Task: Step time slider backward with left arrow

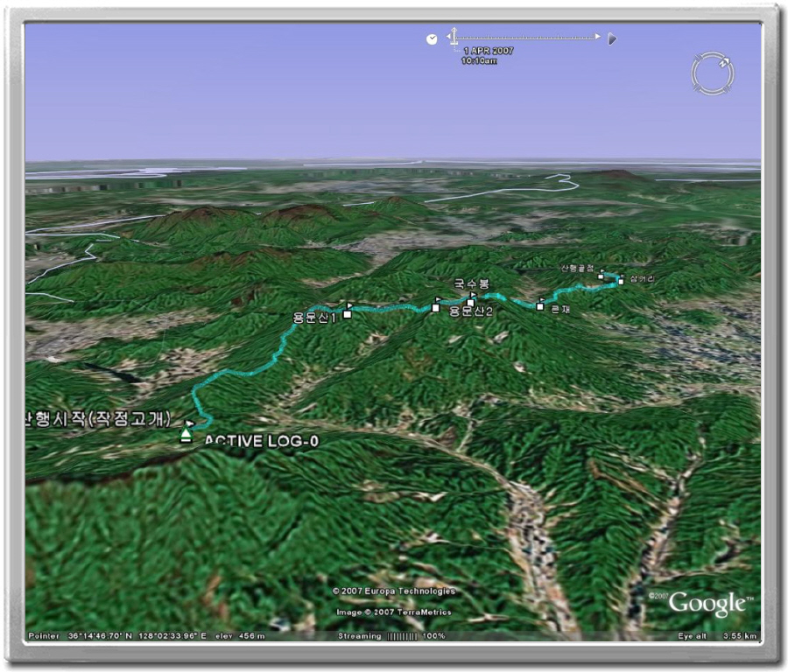Action: (x=449, y=37)
